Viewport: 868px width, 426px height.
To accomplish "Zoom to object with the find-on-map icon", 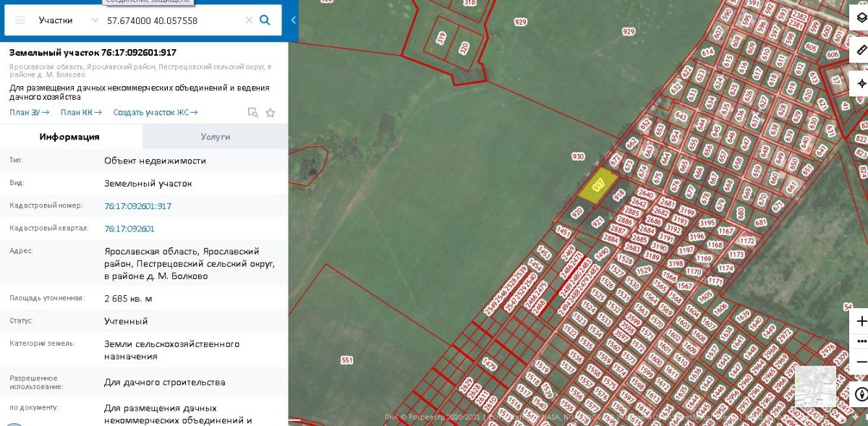I will (x=252, y=112).
